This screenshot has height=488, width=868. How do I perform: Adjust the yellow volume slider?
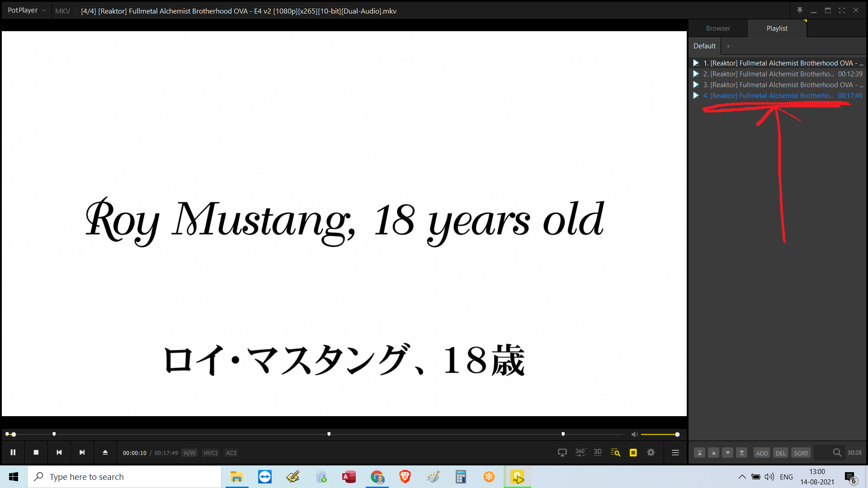(x=660, y=434)
